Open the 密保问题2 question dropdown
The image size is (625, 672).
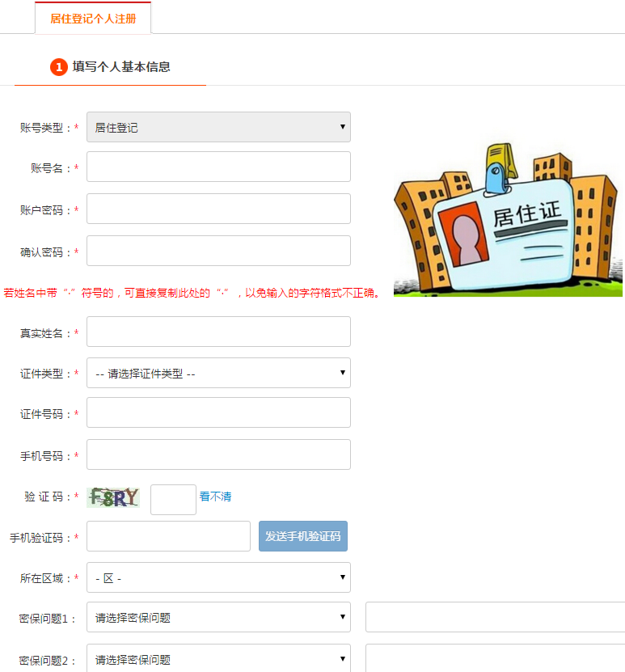coord(218,658)
